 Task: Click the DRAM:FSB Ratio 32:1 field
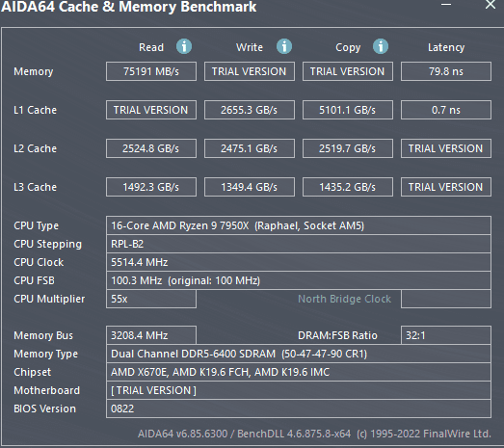tap(446, 335)
